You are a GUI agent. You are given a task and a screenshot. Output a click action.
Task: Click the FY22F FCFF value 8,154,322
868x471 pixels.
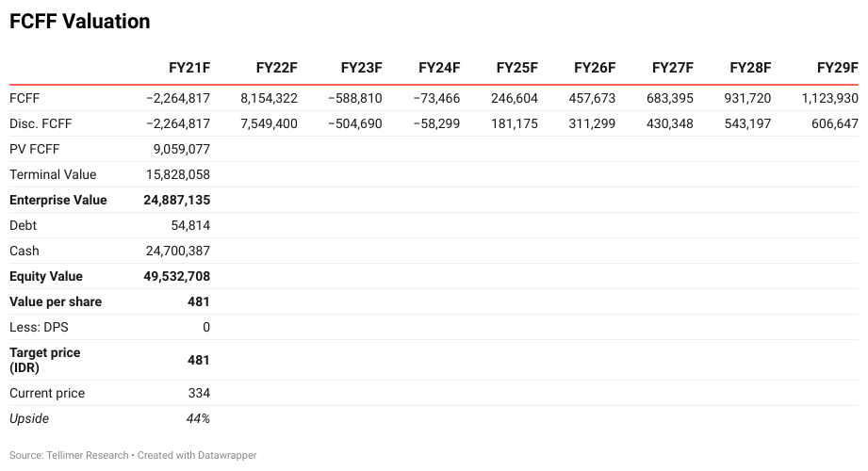pos(269,99)
